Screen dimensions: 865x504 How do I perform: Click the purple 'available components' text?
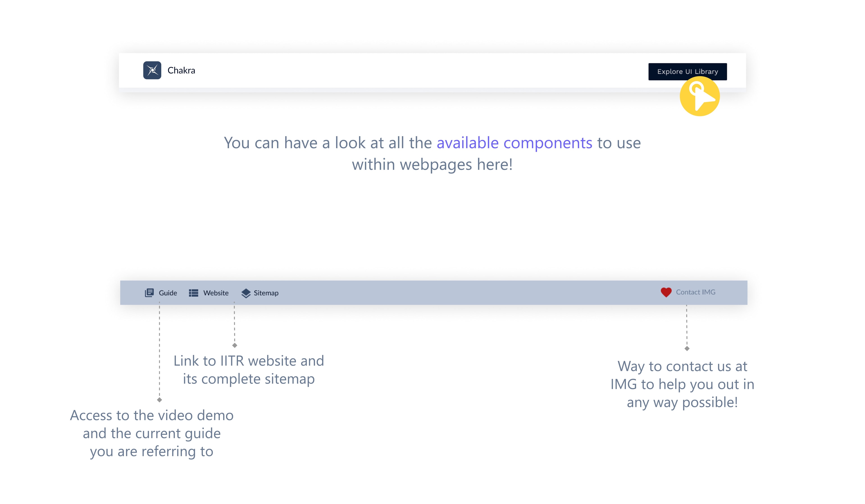[514, 143]
